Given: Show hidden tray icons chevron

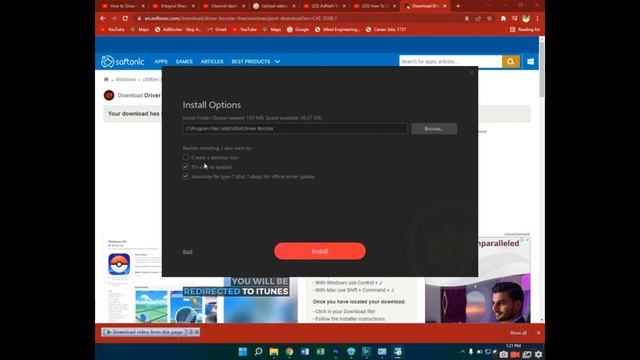Looking at the screenshot, I should tap(462, 351).
